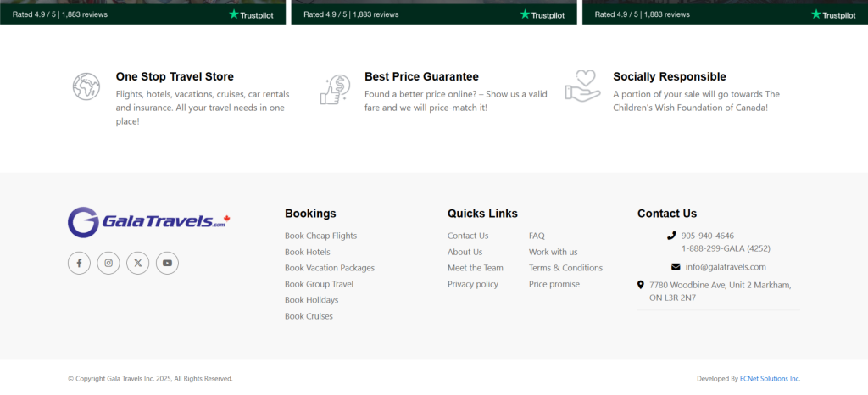Open the Book Cruises link
The height and width of the screenshot is (395, 868).
click(309, 316)
